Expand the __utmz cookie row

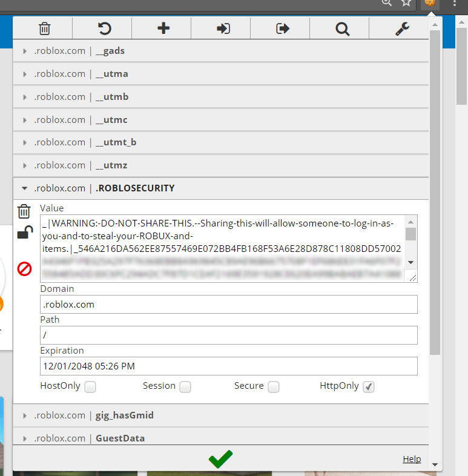pyautogui.click(x=220, y=165)
